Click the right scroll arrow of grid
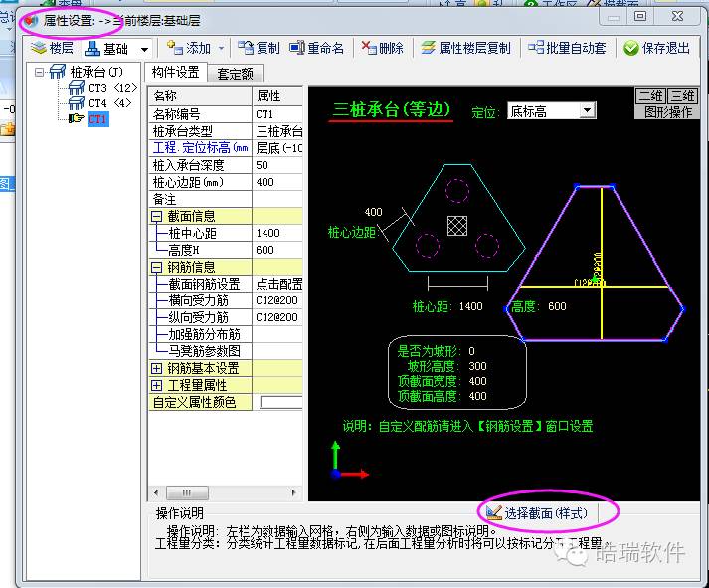Viewport: 709px width, 588px height. coord(294,492)
